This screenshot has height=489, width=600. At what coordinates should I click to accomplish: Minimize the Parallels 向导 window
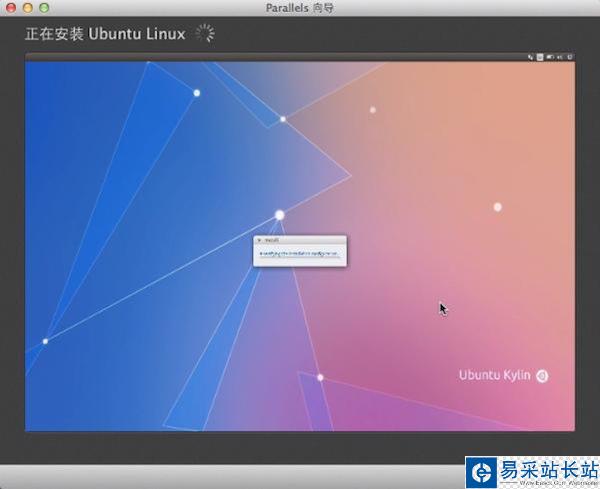click(x=28, y=8)
